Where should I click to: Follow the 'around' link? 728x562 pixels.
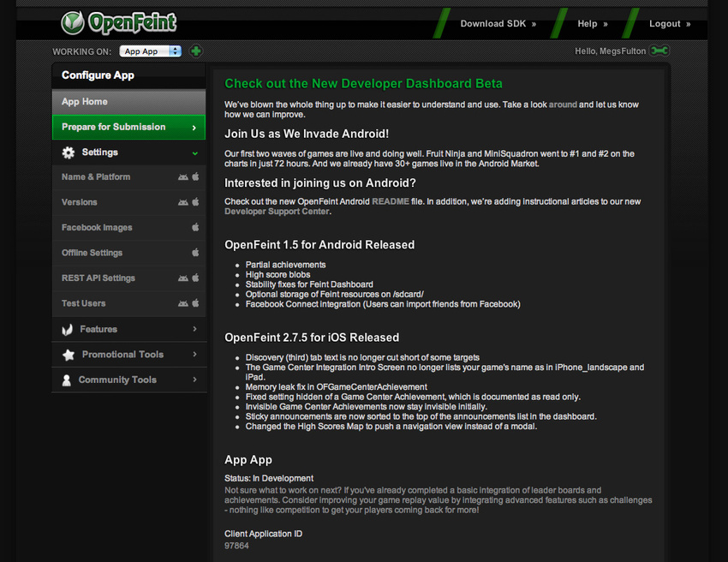click(563, 105)
